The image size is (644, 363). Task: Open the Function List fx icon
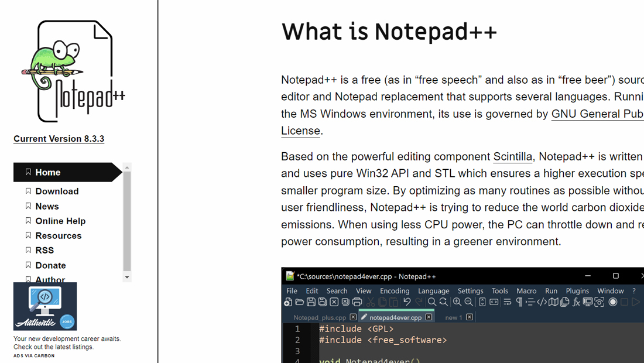(x=576, y=302)
